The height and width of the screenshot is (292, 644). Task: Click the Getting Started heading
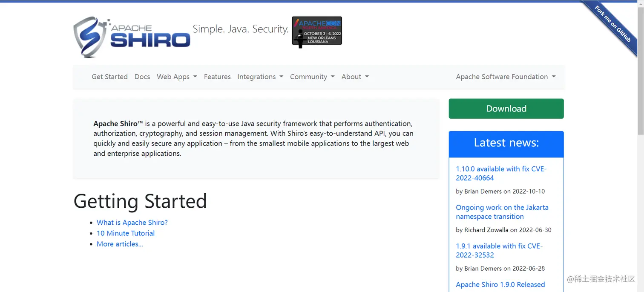[x=140, y=201]
